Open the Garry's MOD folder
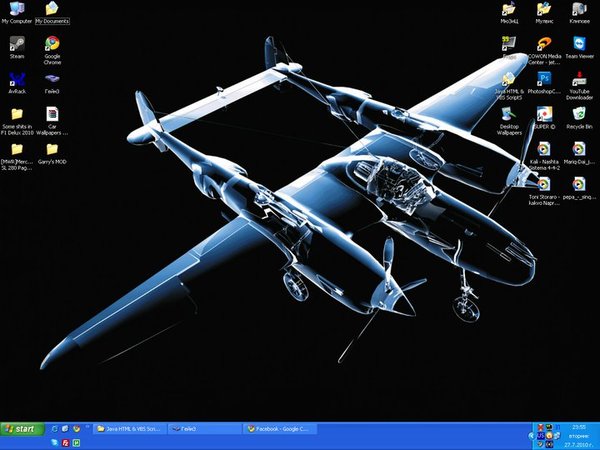The height and width of the screenshot is (450, 600). tap(52, 153)
